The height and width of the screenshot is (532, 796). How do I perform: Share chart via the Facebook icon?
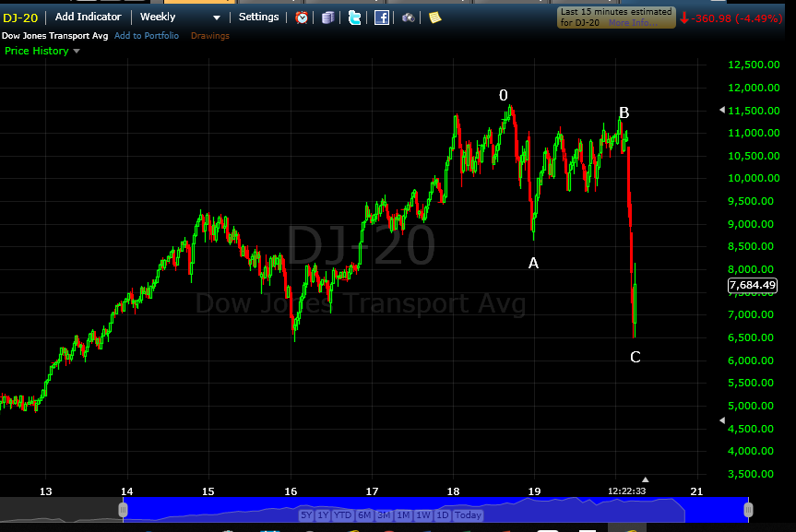(382, 18)
